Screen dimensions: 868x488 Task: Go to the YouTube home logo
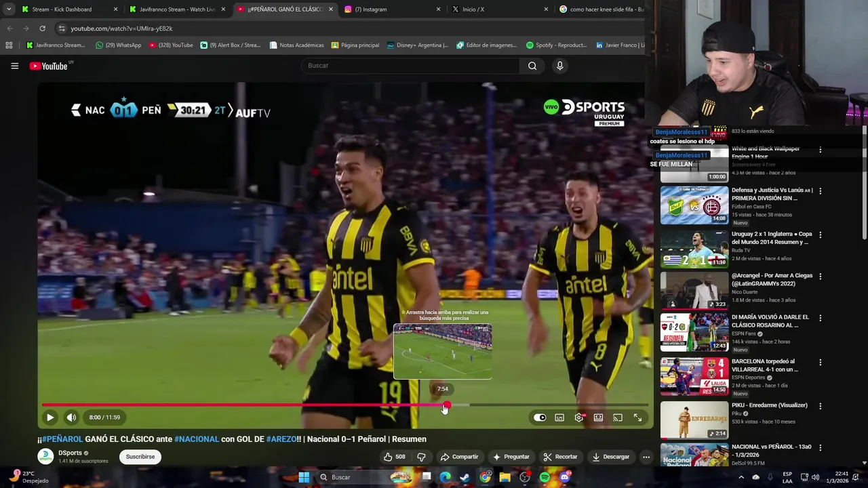[x=49, y=66]
